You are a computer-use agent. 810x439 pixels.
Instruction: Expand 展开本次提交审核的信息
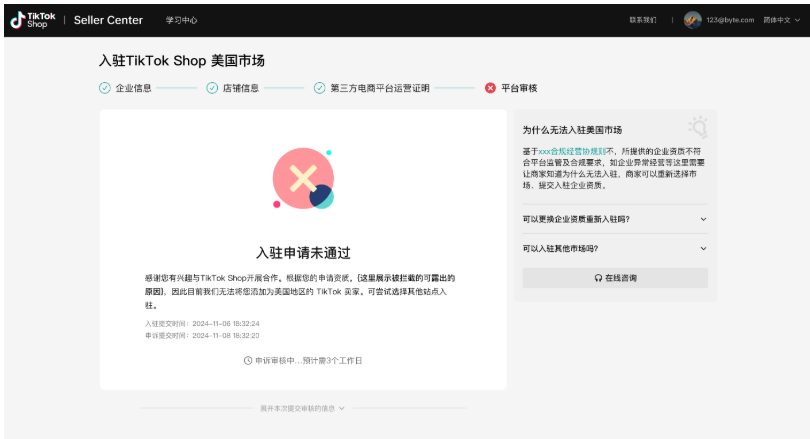point(302,409)
